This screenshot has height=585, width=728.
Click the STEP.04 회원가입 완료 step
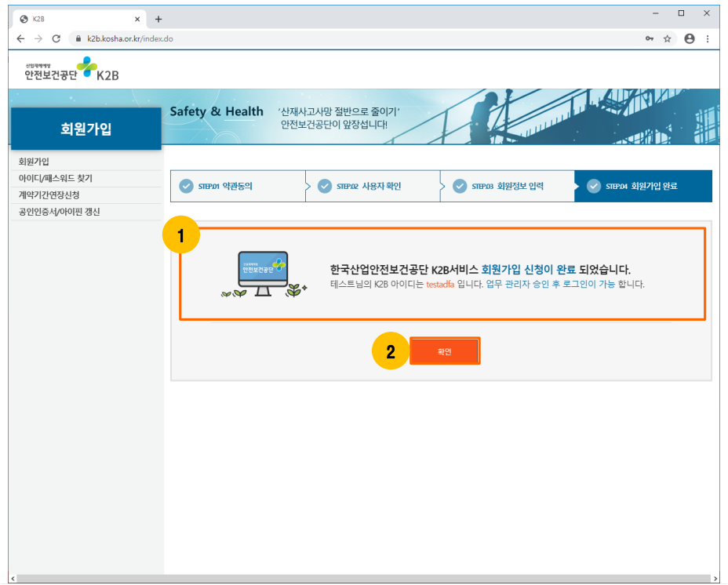pos(643,186)
